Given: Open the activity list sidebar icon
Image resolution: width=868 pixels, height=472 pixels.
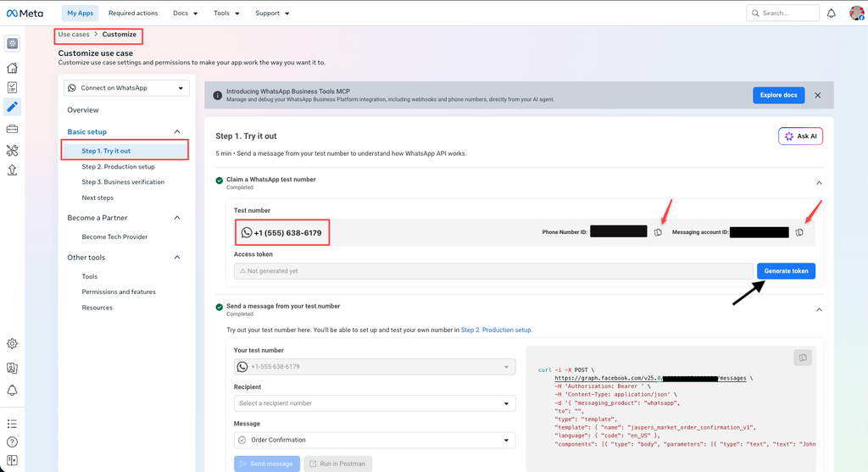Looking at the screenshot, I should (x=12, y=424).
